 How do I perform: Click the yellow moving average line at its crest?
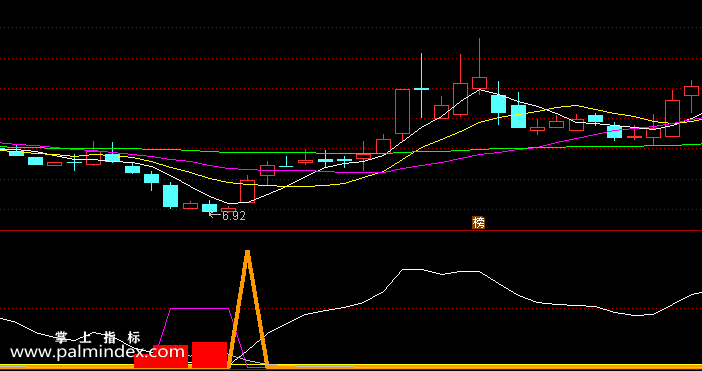coord(573,106)
